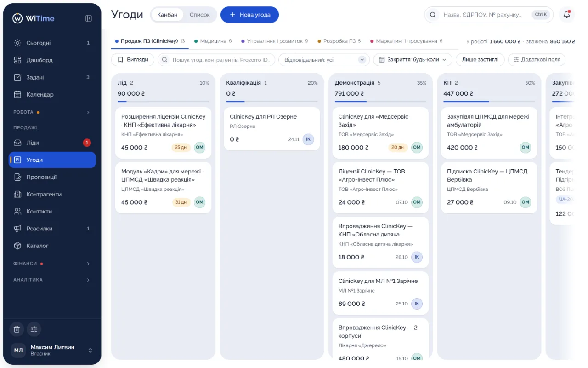Click the search magnifier icon in top bar
This screenshot has height=368, width=588.
pos(433,15)
